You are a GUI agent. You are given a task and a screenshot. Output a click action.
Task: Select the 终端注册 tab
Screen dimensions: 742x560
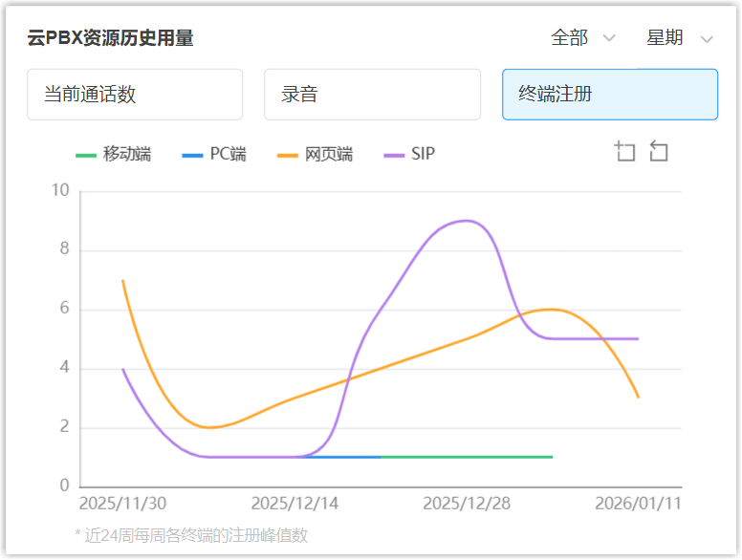(x=610, y=95)
